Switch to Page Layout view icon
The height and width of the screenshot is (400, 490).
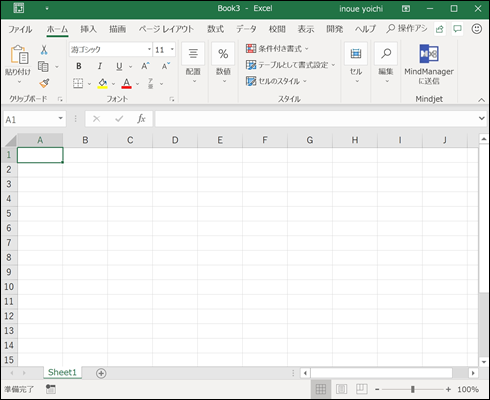pyautogui.click(x=341, y=389)
